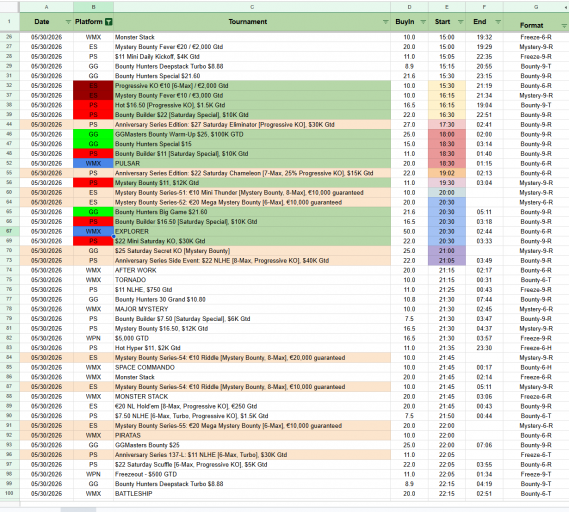Screen dimensions: 569x512
Task: Select '$25 Saturday Secret KO [Mystery Bounty]' cell
Action: pyautogui.click(x=252, y=251)
